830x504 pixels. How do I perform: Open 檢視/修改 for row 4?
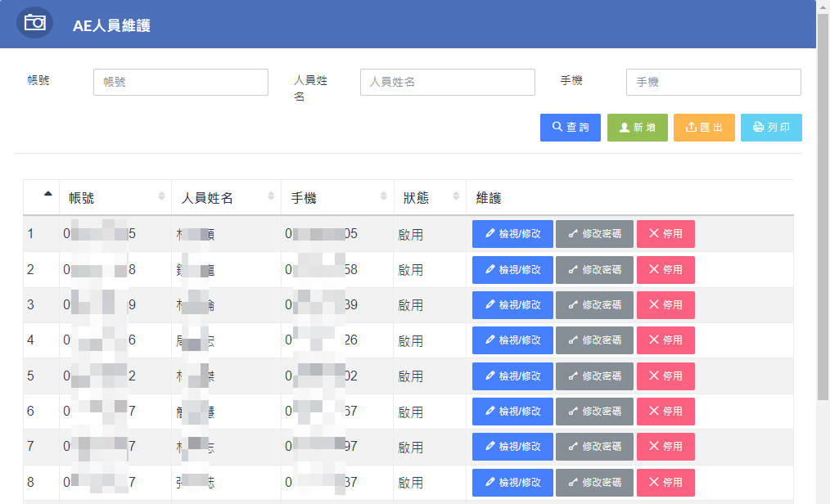click(x=512, y=340)
